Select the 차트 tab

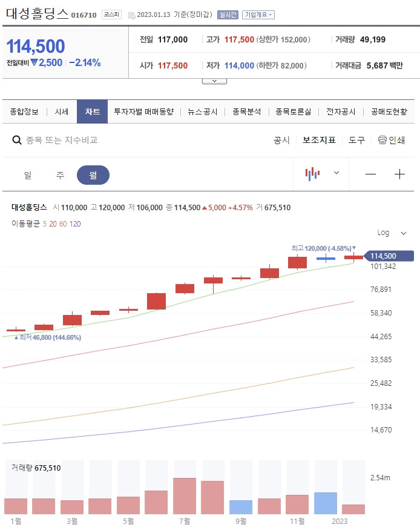click(92, 111)
